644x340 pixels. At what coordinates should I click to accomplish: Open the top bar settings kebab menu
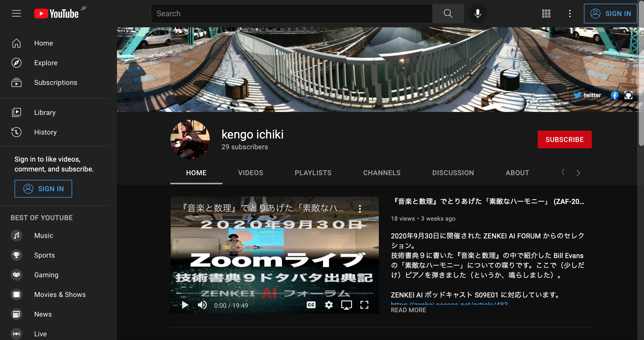coord(570,14)
